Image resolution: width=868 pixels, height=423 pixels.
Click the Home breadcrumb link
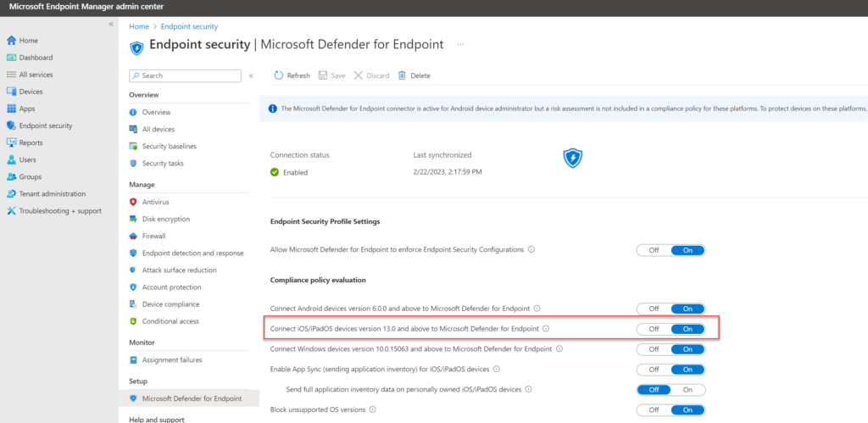[139, 26]
